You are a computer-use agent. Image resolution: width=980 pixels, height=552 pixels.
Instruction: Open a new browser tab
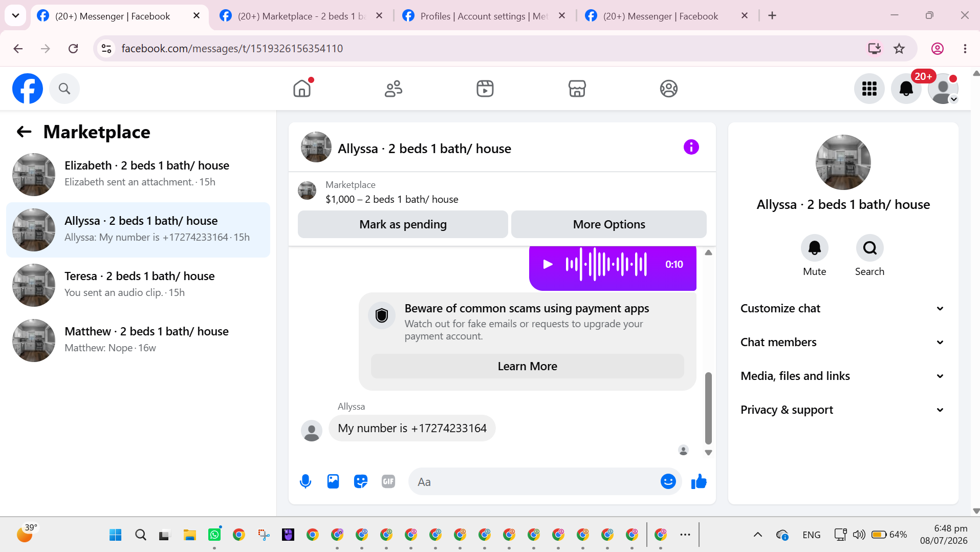772,16
